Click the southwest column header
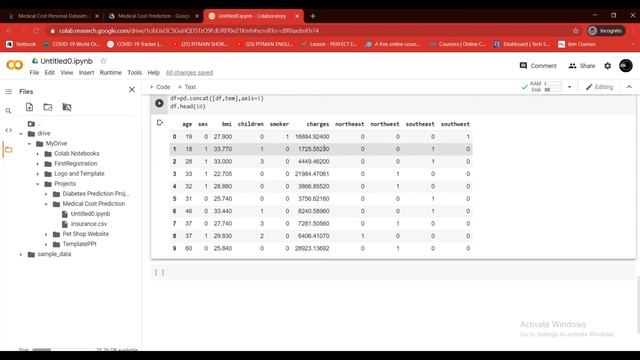This screenshot has width=640, height=360. coord(455,124)
